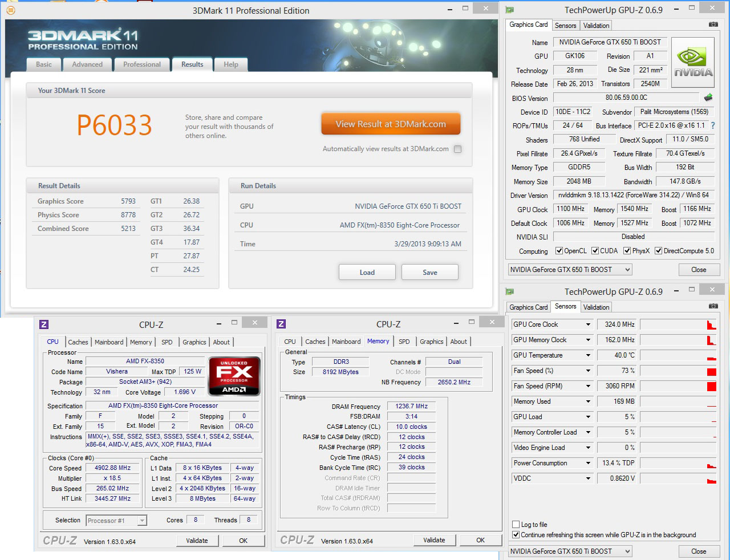Click the title bar icon of the upper GPU-Z window
730x560 pixels.
510,10
